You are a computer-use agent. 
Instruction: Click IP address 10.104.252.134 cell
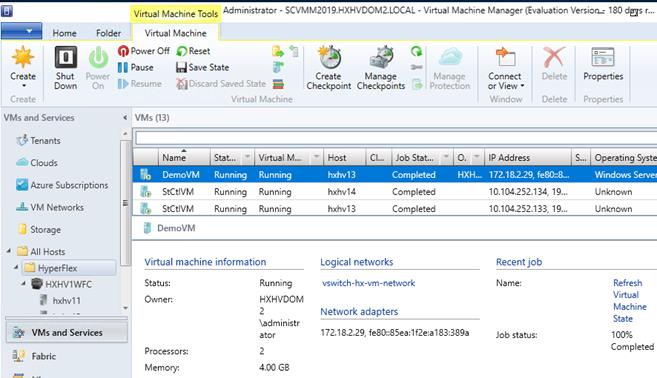528,192
